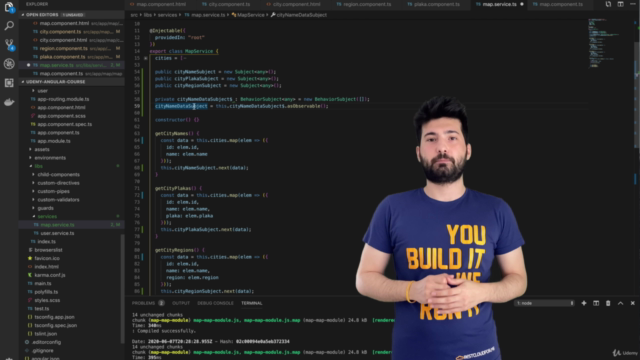Screen dimensions: 640x360
Task: Open the Run and Debug view
Action: pos(9,64)
